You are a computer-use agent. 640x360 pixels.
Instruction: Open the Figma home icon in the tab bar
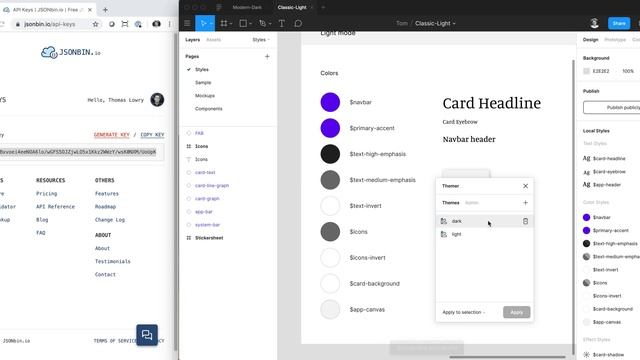click(x=219, y=7)
